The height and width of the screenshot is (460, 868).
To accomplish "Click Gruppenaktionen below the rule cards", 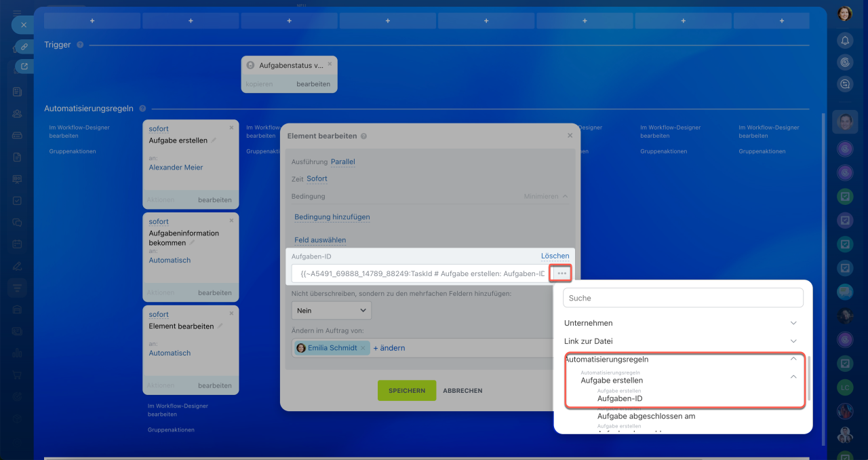I will click(171, 430).
